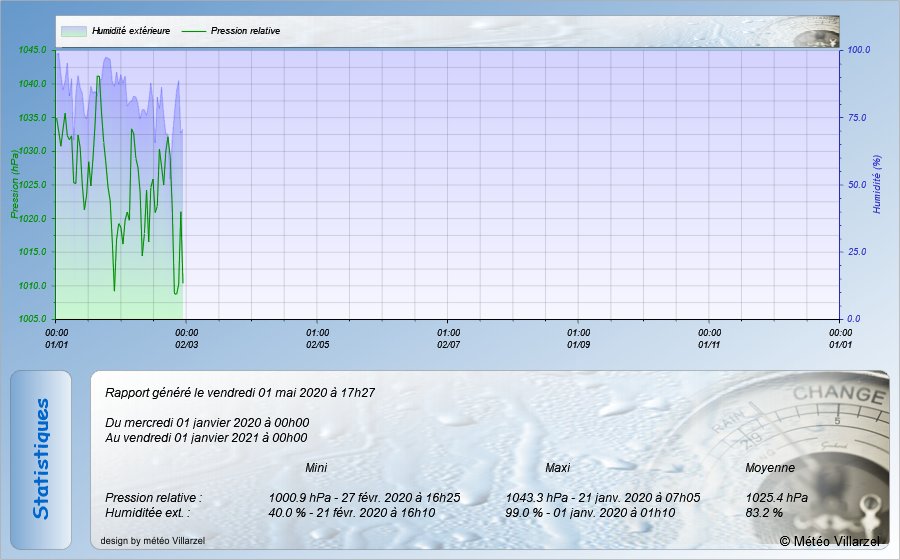Click the green Pression relative legend line
Screen dimensions: 900x560
pyautogui.click(x=193, y=31)
